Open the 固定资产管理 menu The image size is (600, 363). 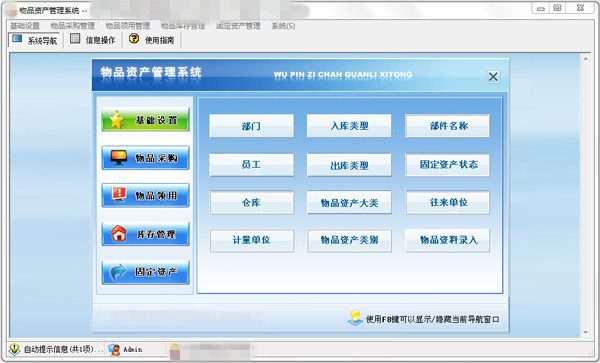pyautogui.click(x=238, y=26)
